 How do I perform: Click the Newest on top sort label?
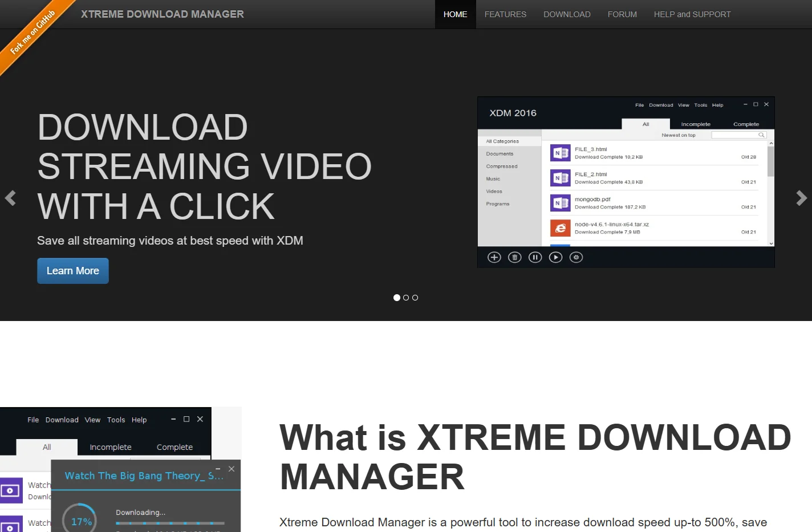pyautogui.click(x=679, y=135)
